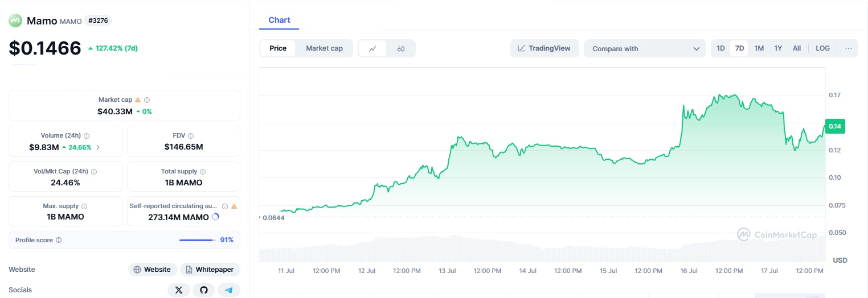Select the 1M time range

759,48
